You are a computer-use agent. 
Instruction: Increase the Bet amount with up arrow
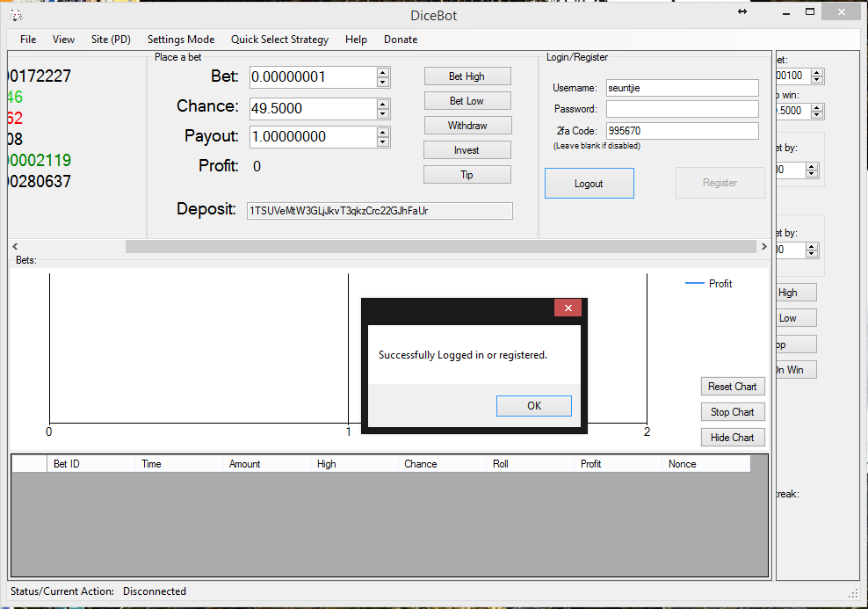382,72
